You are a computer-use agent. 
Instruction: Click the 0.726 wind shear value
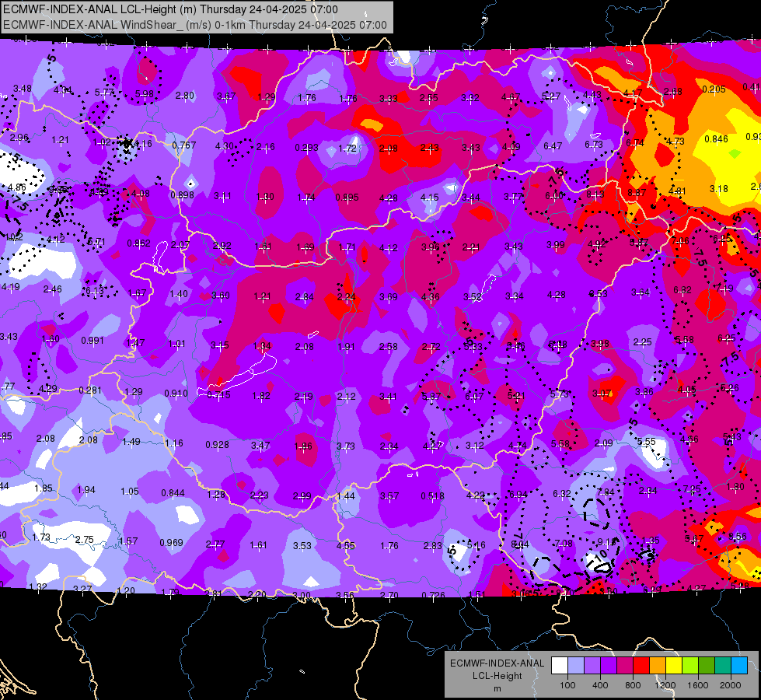(x=434, y=595)
